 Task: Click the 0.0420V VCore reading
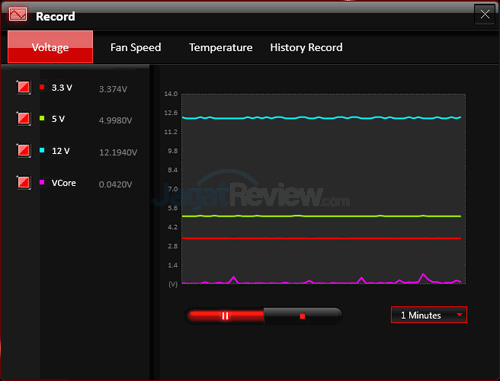[x=115, y=184]
